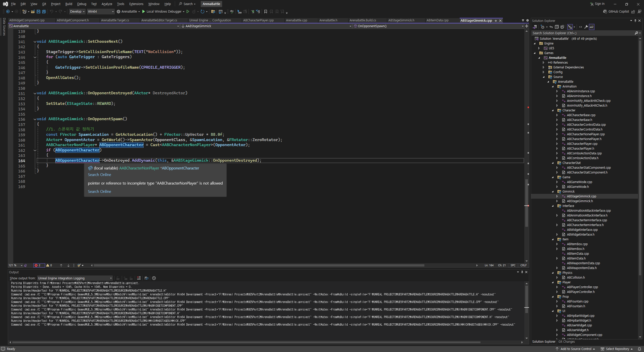Click Select Repository in the status bar
Viewport: 644px width, 352px height.
(617, 349)
